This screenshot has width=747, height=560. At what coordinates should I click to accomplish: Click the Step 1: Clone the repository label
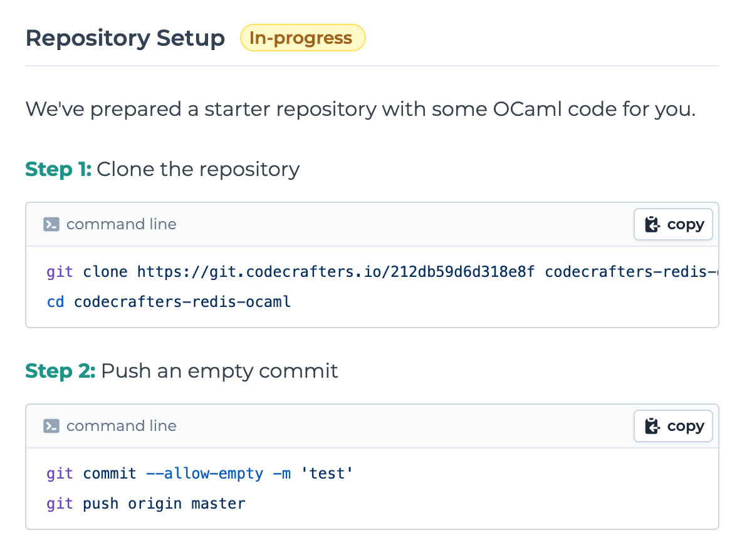click(x=162, y=169)
